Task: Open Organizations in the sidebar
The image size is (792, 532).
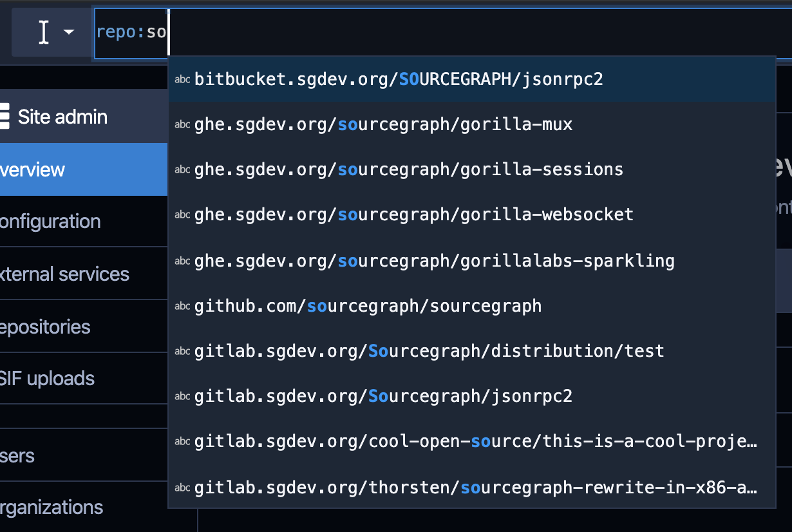Action: (84, 507)
